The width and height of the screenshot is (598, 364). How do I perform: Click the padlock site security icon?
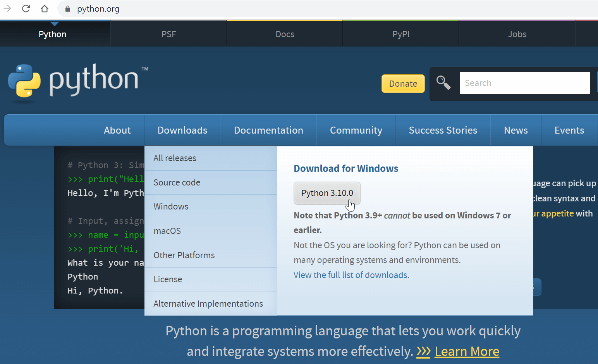[68, 9]
